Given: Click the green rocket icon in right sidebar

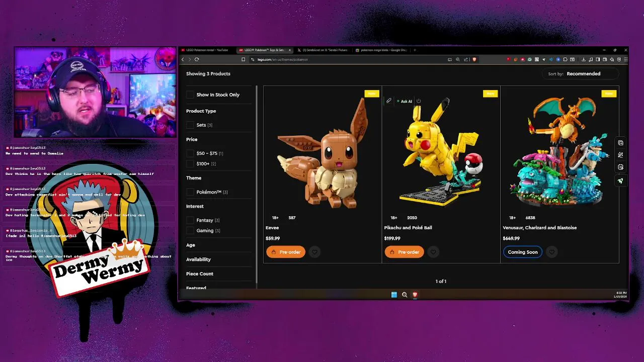Looking at the screenshot, I should click(x=620, y=180).
